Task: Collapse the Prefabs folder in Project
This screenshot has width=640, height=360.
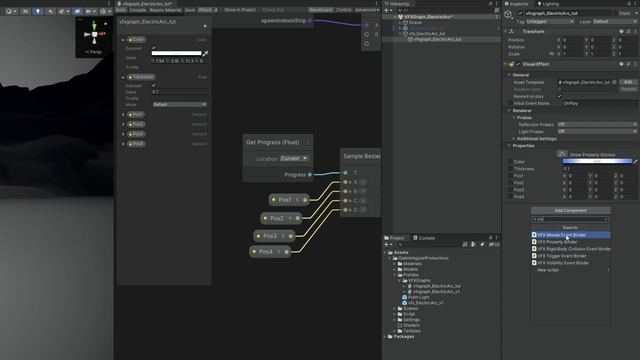Action: coord(395,275)
